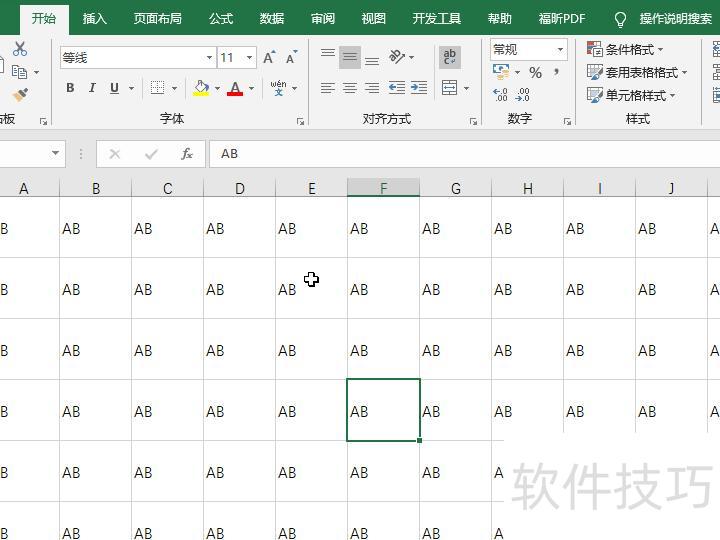Decrease font size with small A

[x=291, y=57]
